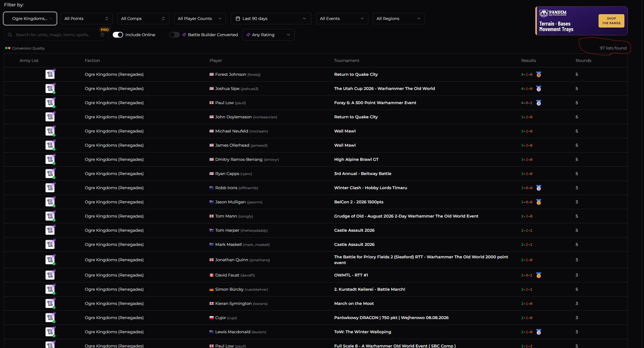Image resolution: width=644 pixels, height=348 pixels.
Task: Click the 4-0-1 result for Paul Low
Action: point(527,103)
